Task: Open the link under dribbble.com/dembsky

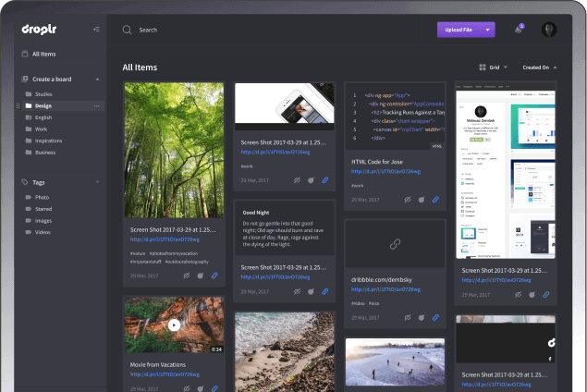Action: pos(385,289)
